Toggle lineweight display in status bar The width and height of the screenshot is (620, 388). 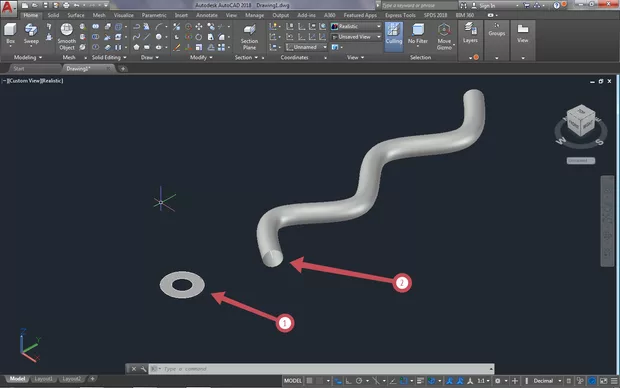(420, 380)
